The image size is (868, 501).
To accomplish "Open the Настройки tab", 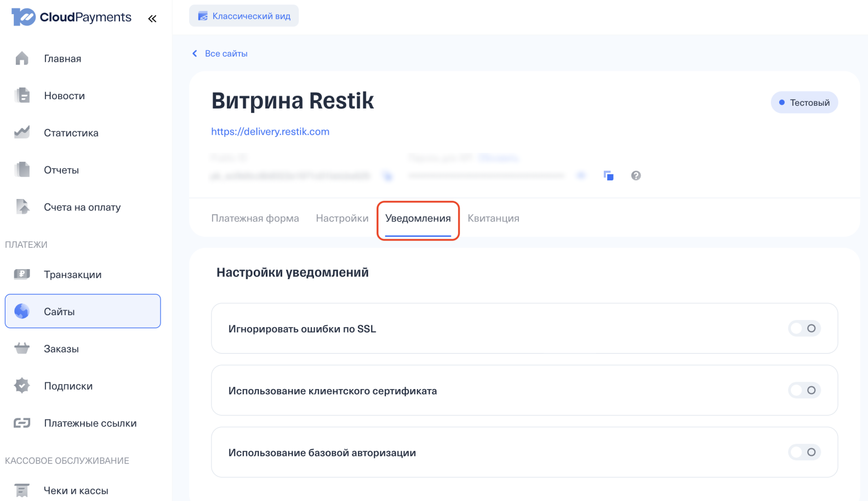I will [342, 218].
